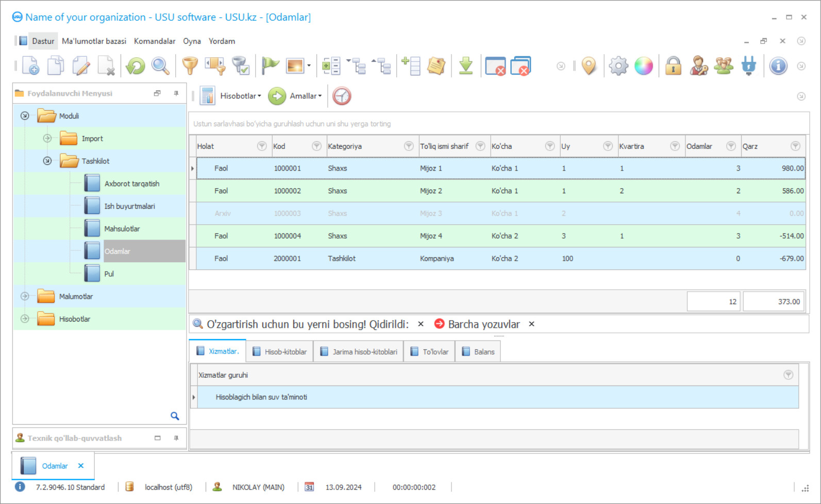The height and width of the screenshot is (504, 821).
Task: Click the blue power plug icon
Action: point(749,66)
